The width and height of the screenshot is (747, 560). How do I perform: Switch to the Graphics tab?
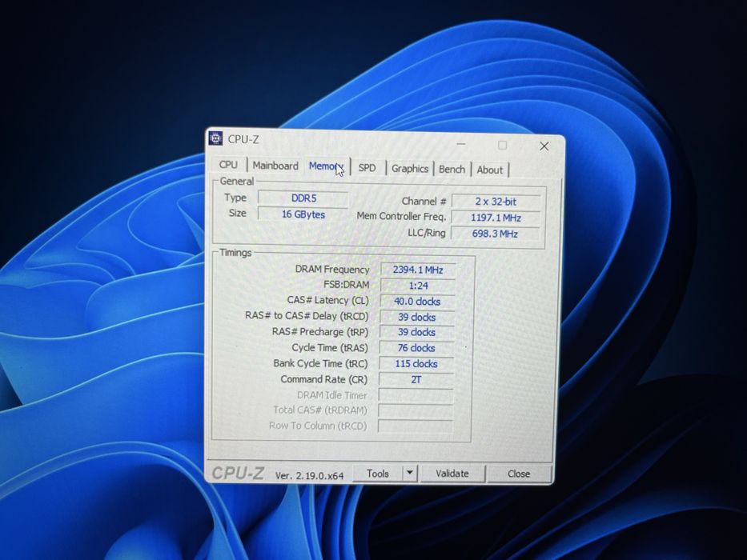click(410, 169)
